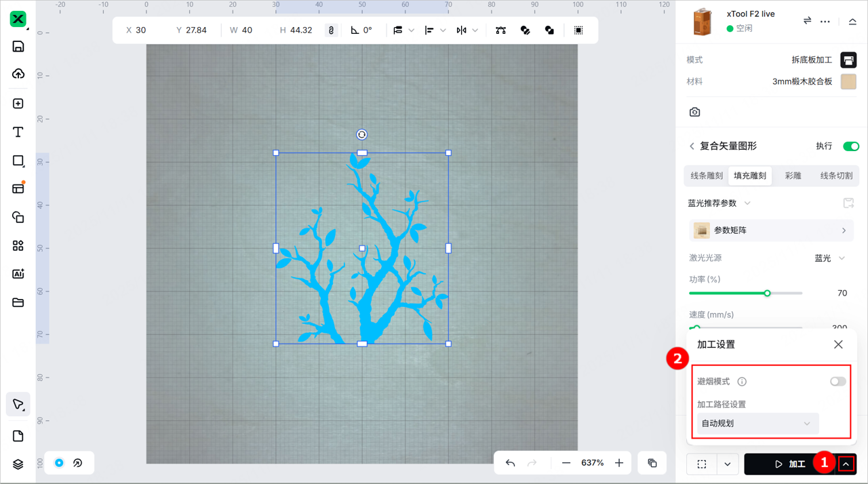Image resolution: width=868 pixels, height=484 pixels.
Task: Click the W width input field
Action: click(247, 31)
